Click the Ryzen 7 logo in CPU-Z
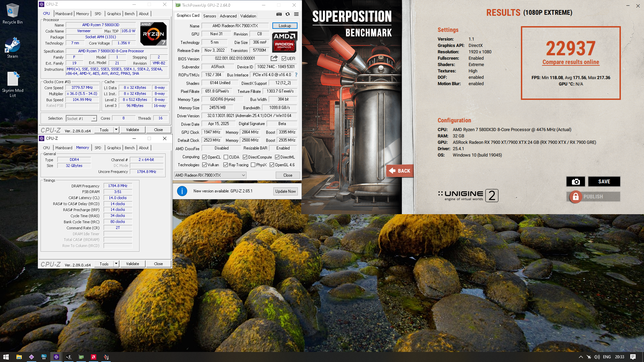 [x=153, y=34]
